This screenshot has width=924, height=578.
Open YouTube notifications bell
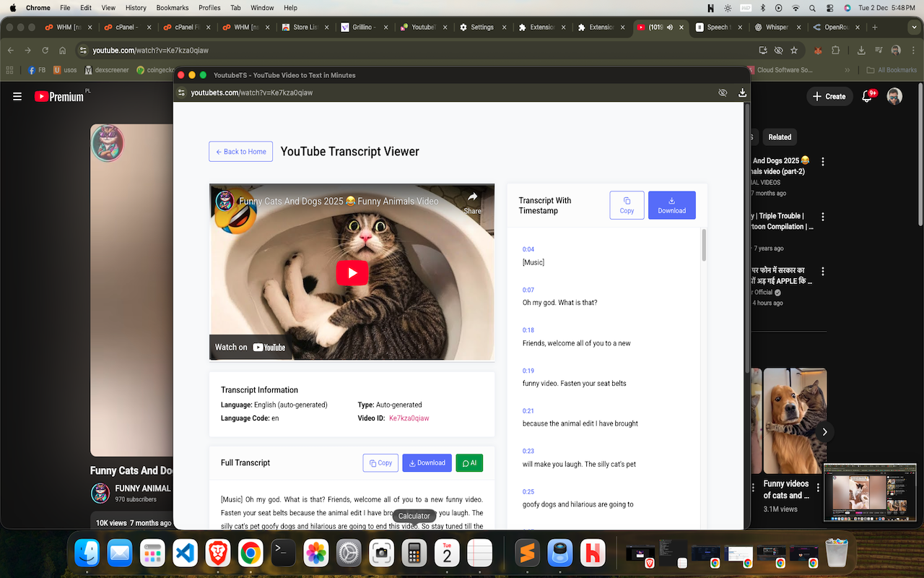tap(866, 96)
